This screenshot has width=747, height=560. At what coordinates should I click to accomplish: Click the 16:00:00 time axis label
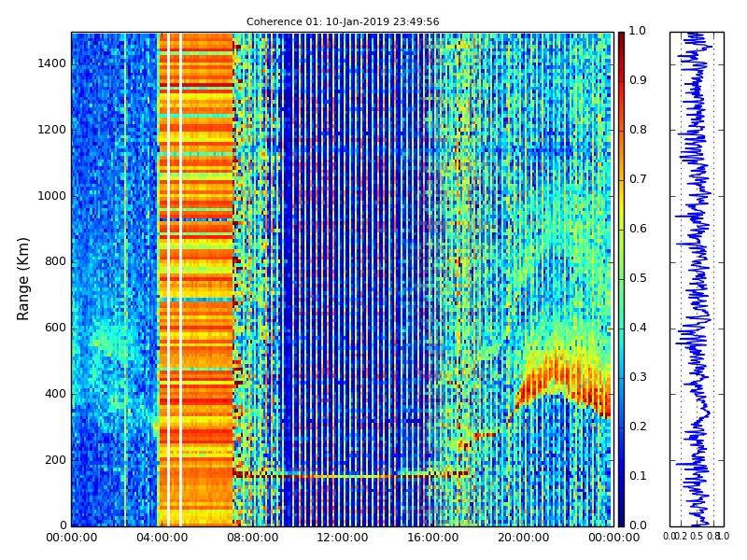433,539
